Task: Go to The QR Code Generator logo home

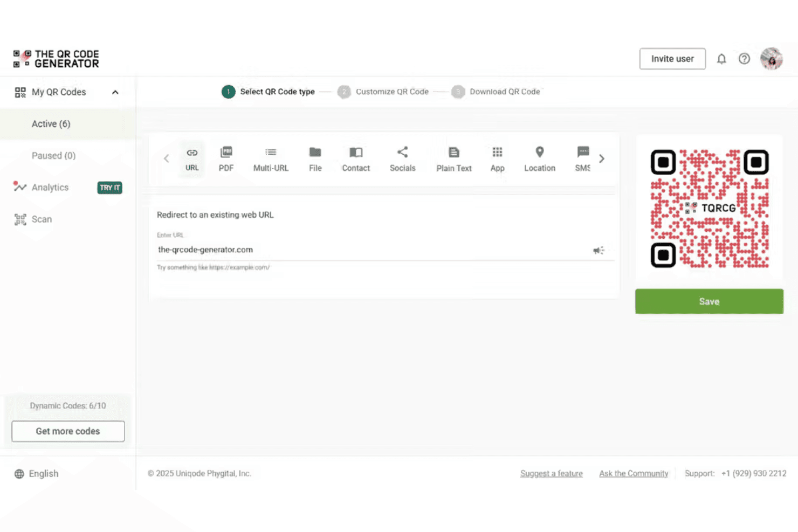Action: tap(56, 59)
